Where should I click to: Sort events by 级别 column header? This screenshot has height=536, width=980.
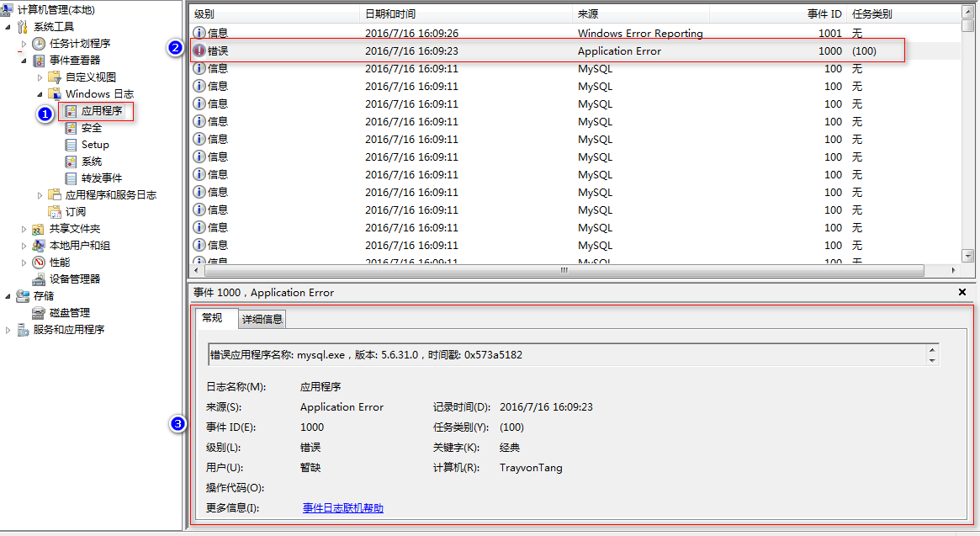pos(273,13)
